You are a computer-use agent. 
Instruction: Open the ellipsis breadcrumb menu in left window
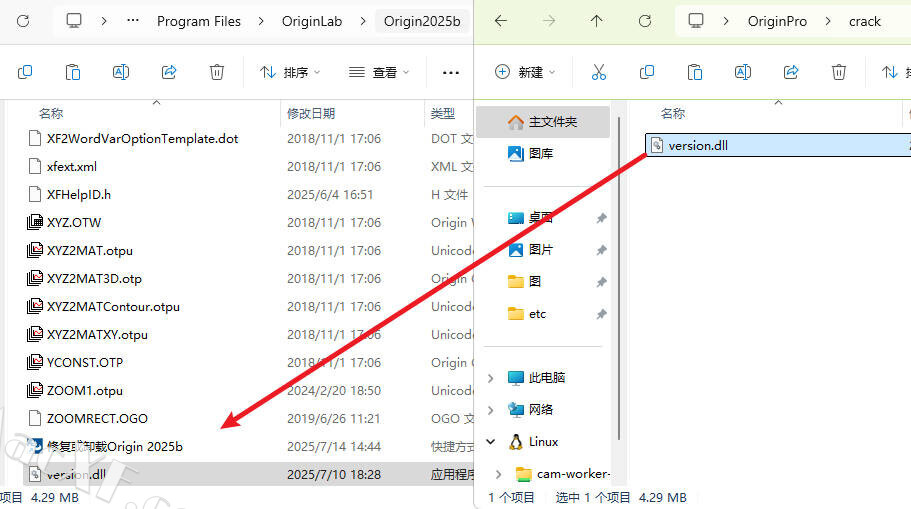pos(132,21)
